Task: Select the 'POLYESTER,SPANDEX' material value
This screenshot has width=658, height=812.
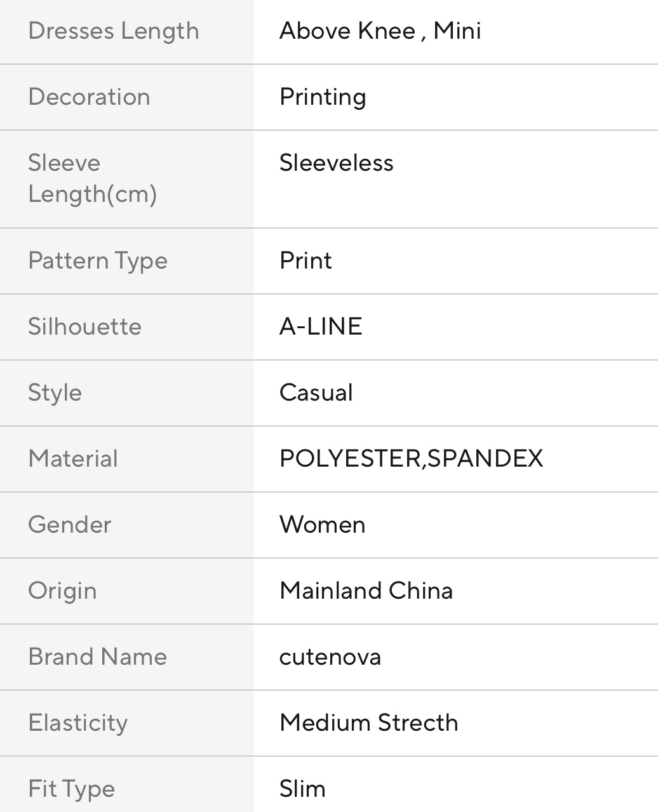Action: (411, 459)
